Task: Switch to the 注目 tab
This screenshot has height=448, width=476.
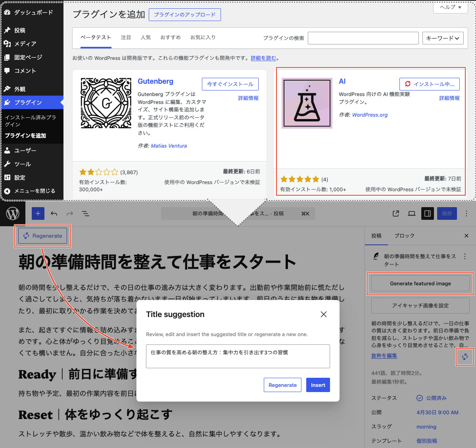Action: (x=126, y=37)
